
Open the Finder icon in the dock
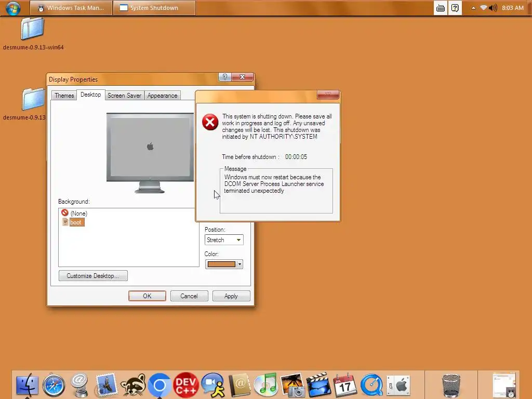27,385
